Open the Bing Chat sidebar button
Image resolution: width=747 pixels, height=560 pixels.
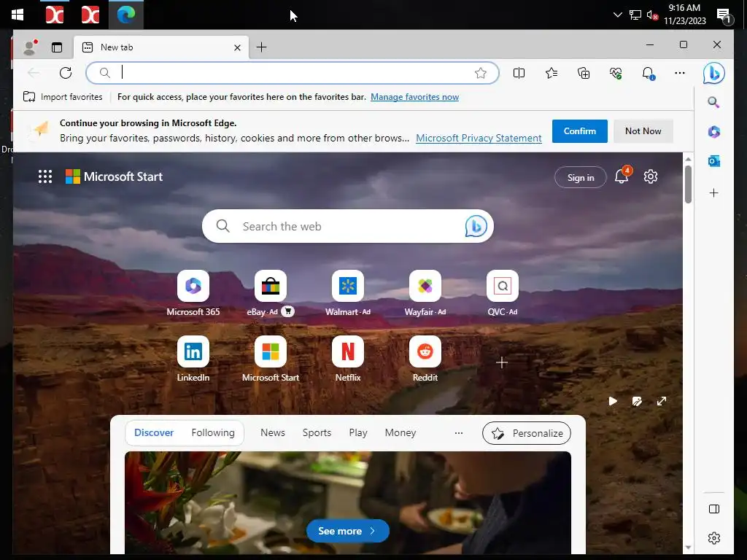pyautogui.click(x=713, y=73)
